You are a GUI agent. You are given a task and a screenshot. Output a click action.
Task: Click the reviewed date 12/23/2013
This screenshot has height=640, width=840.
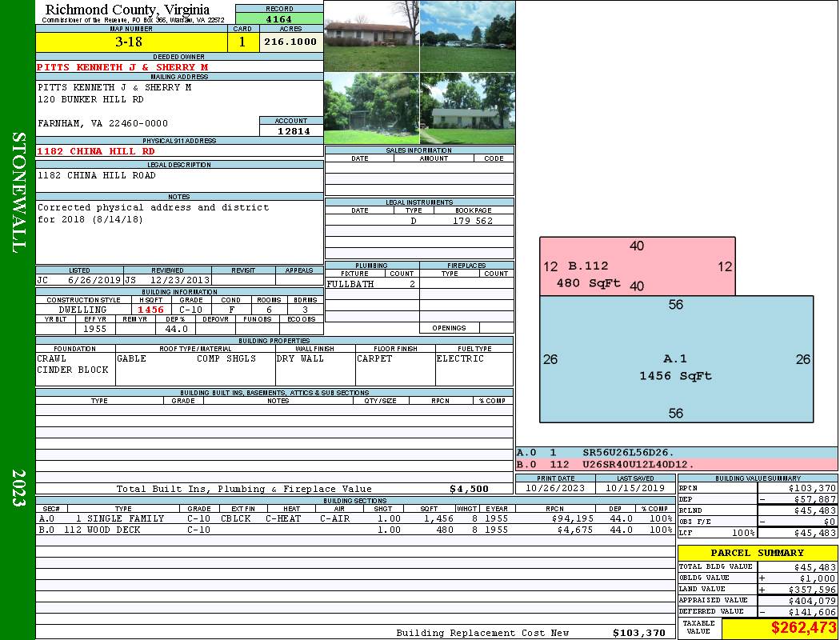point(179,279)
